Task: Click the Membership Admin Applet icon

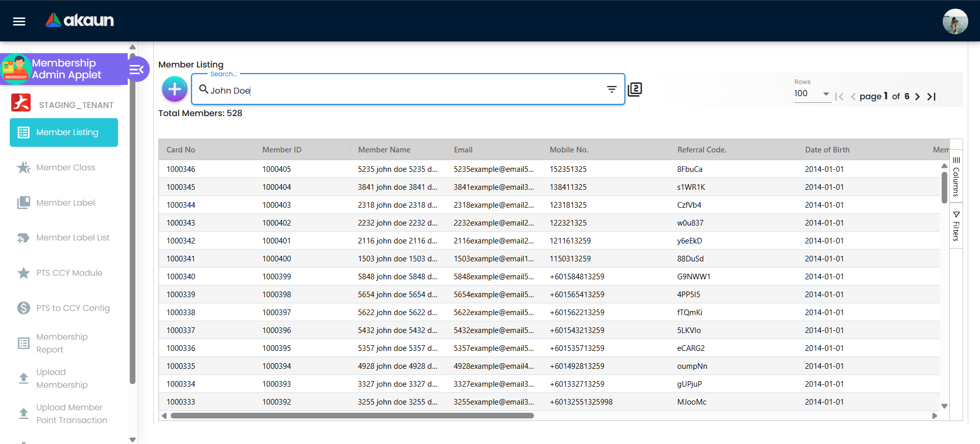Action: click(16, 69)
